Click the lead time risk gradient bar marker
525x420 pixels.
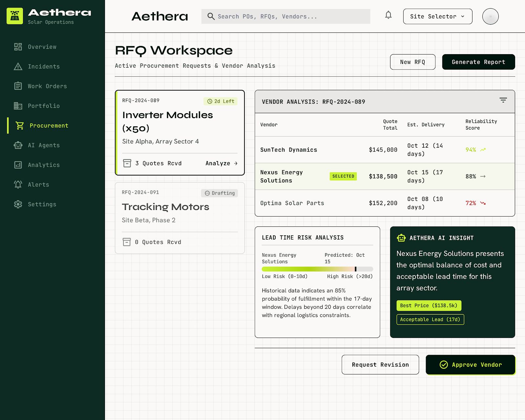pyautogui.click(x=356, y=269)
